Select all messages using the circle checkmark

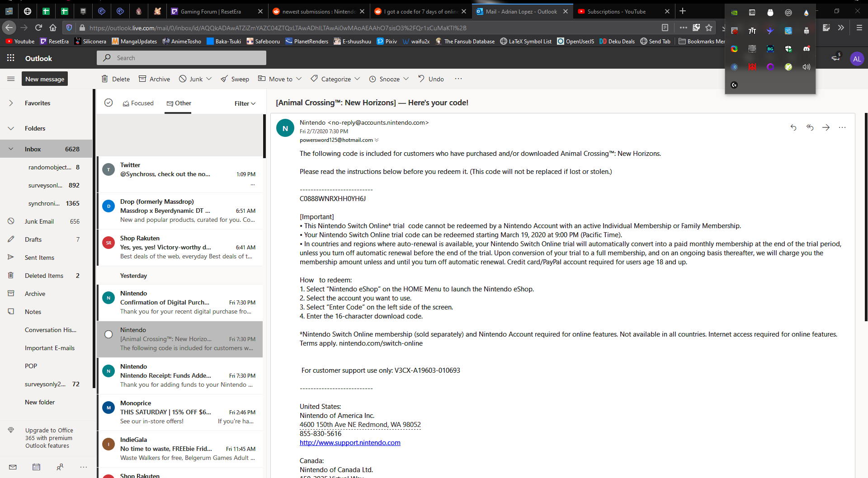point(108,103)
